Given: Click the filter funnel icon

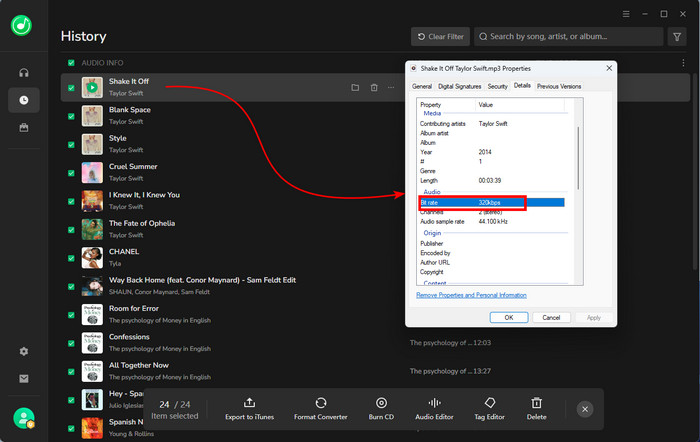Looking at the screenshot, I should 677,37.
